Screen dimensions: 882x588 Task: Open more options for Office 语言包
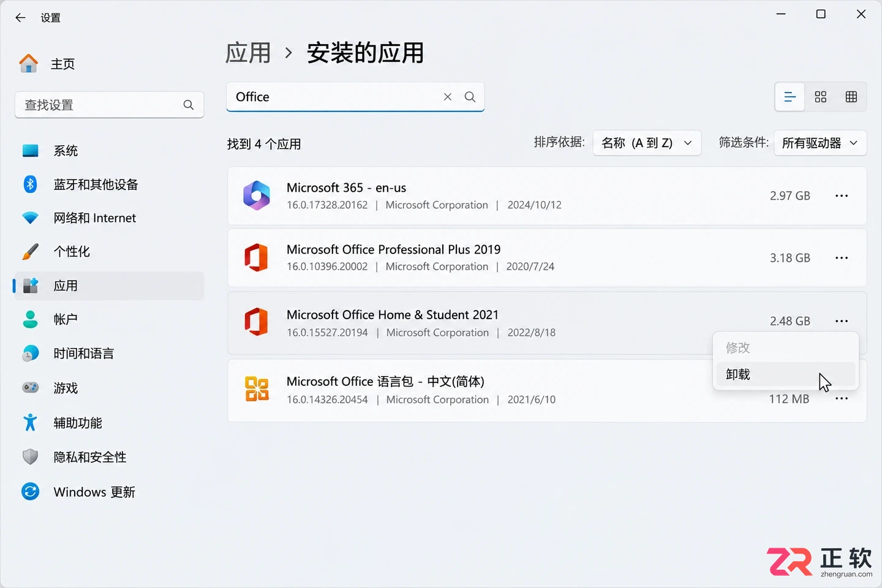click(842, 399)
